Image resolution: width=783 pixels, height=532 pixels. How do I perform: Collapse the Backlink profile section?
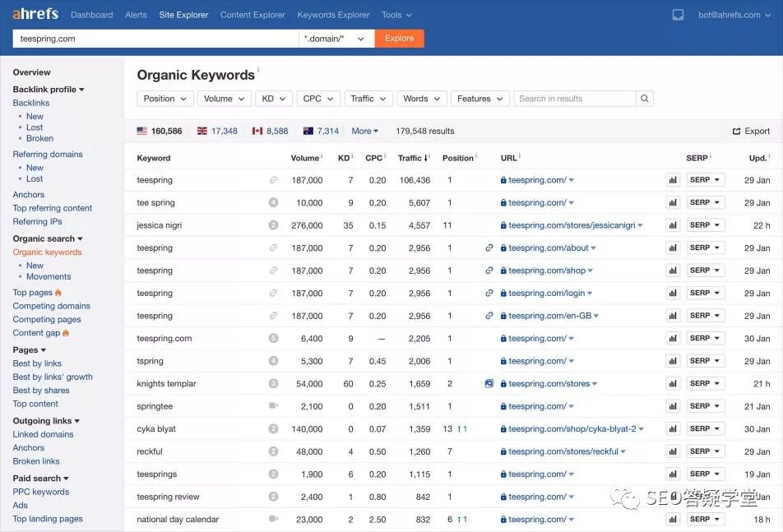click(x=49, y=90)
